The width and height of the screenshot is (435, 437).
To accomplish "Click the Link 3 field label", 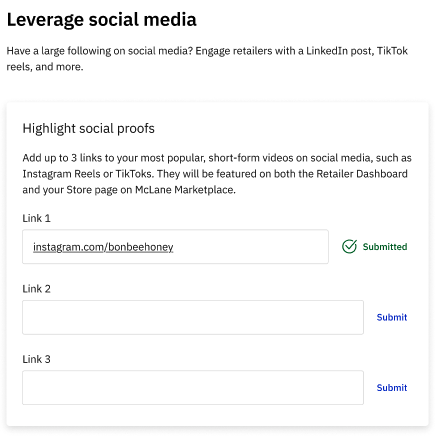I will coord(36,359).
